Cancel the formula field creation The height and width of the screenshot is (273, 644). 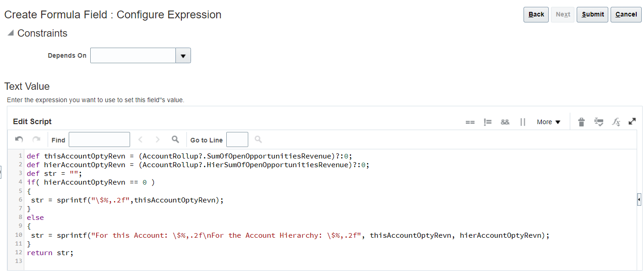click(x=626, y=14)
